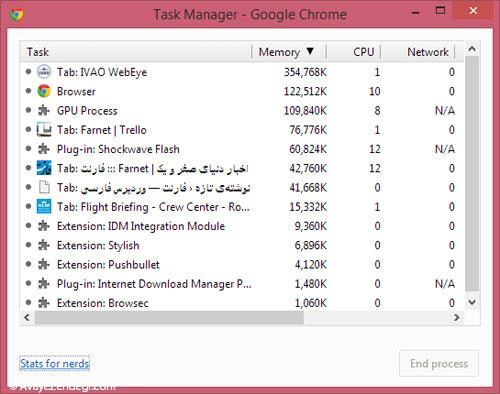Select the Browser process row

coord(242,91)
